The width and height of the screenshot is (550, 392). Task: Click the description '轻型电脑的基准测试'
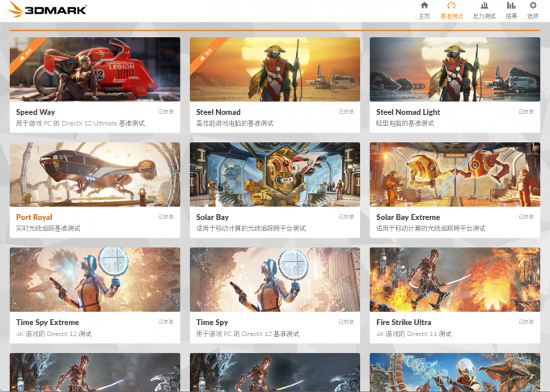coord(404,124)
